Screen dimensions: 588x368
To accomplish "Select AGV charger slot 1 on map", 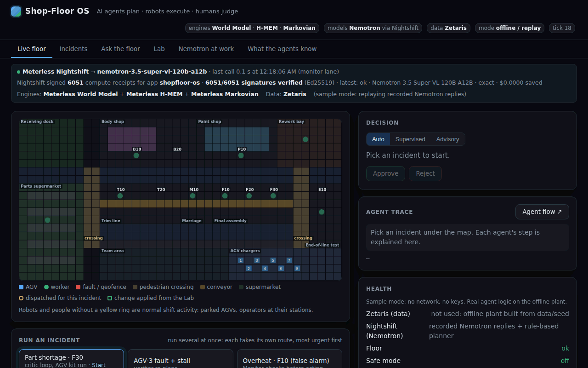I will [x=241, y=260].
